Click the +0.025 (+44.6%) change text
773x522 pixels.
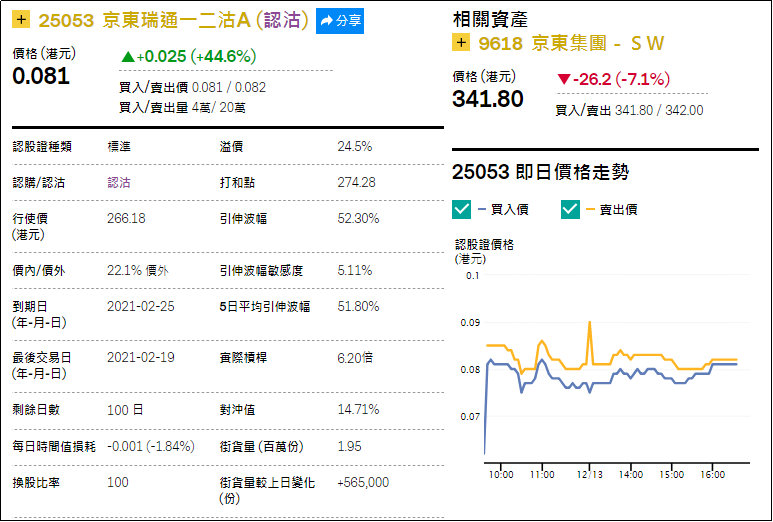point(196,56)
